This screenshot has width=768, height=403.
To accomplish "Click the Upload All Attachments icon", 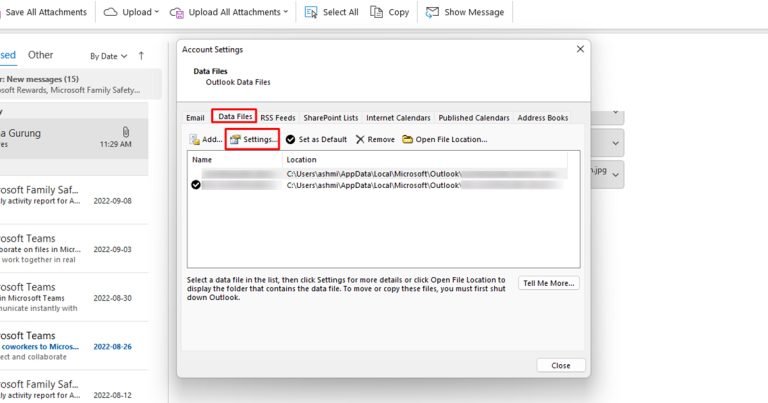I will tap(176, 12).
